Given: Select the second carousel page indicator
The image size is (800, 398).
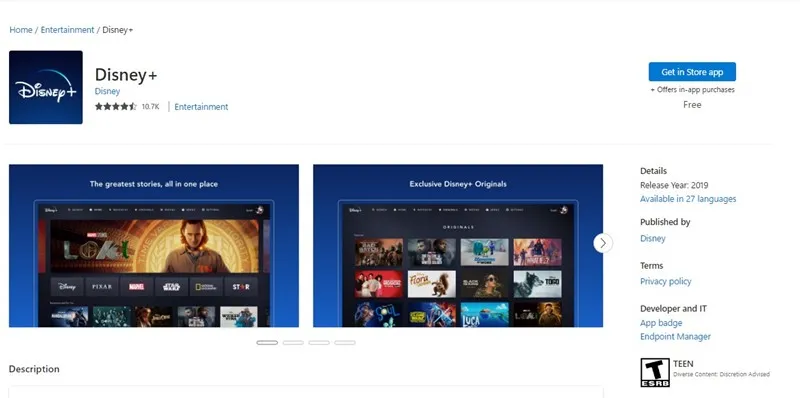Looking at the screenshot, I should click(x=293, y=342).
